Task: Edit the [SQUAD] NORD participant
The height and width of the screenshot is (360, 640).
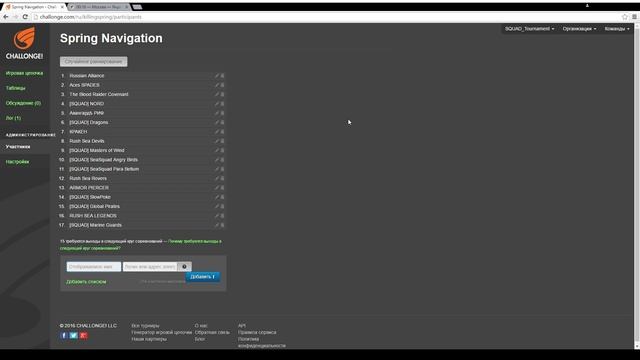Action: click(217, 104)
